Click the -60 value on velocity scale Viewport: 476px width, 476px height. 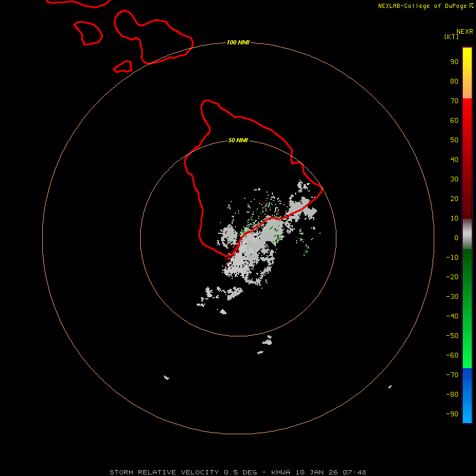click(452, 355)
